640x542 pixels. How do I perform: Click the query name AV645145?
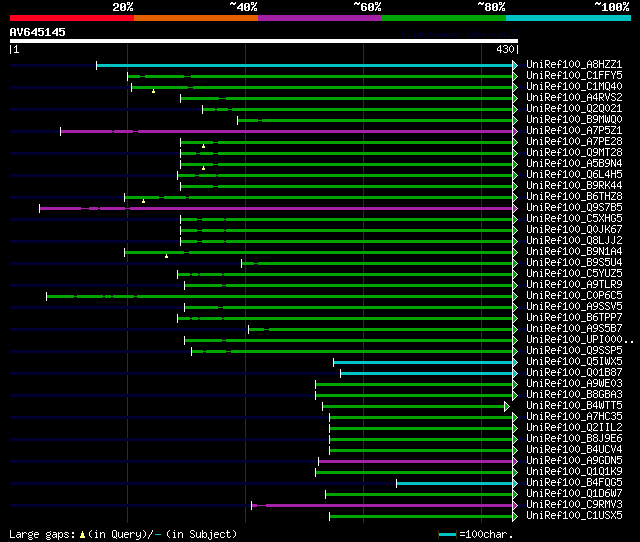(38, 32)
